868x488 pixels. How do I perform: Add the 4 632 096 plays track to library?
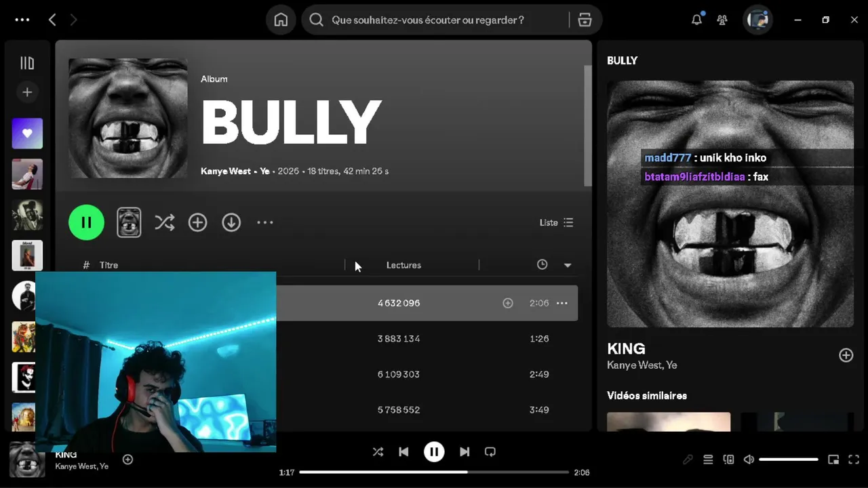508,303
